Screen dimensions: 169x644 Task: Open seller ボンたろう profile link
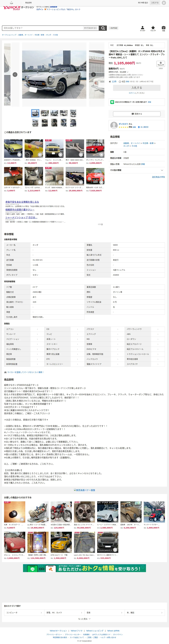click(123, 124)
